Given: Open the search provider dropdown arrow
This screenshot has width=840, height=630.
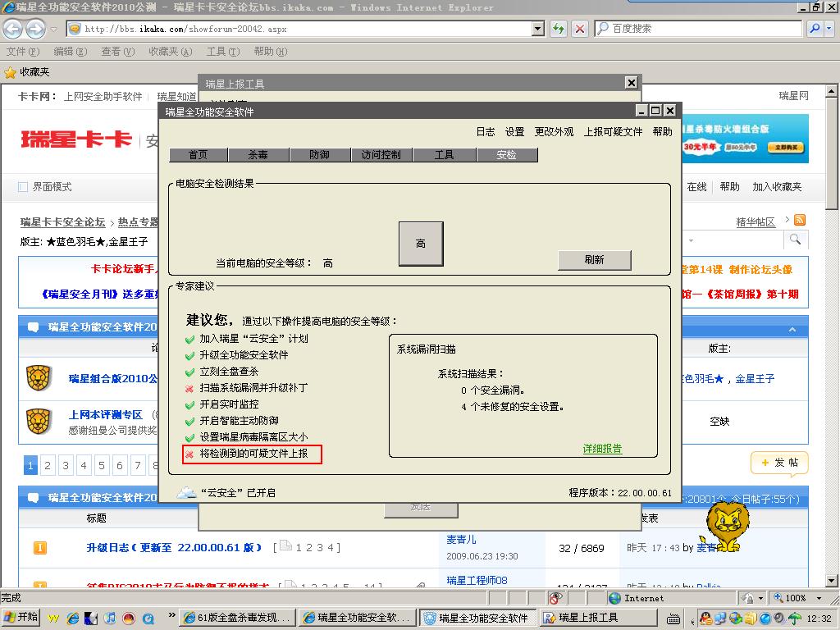Looking at the screenshot, I should click(x=829, y=29).
